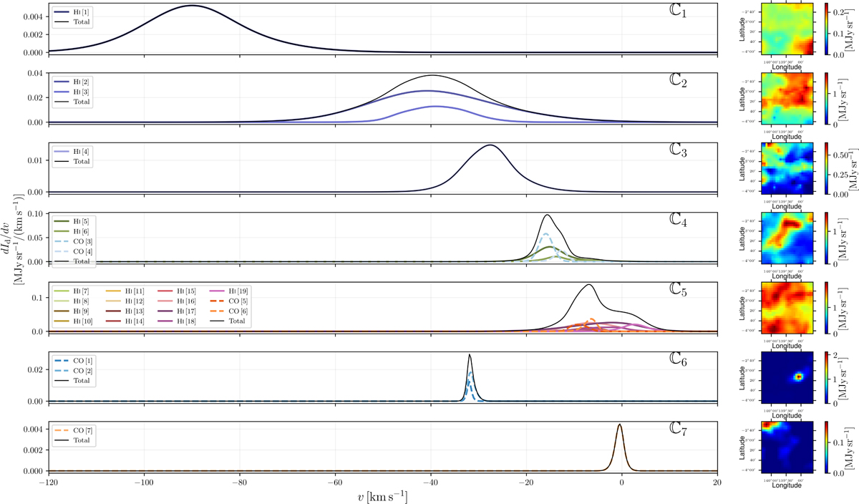Click the HI [4] legend entry

pyautogui.click(x=72, y=152)
